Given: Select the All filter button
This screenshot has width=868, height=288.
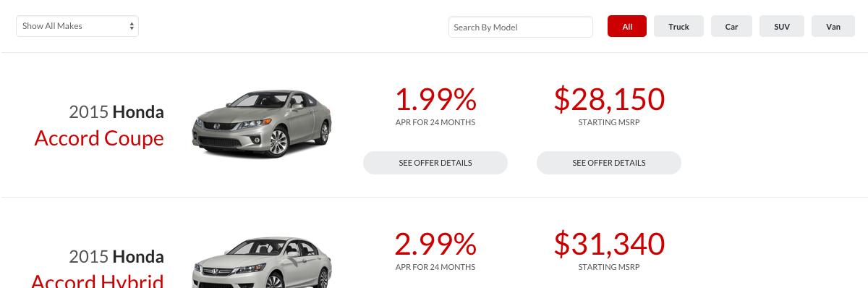Looking at the screenshot, I should (x=627, y=27).
